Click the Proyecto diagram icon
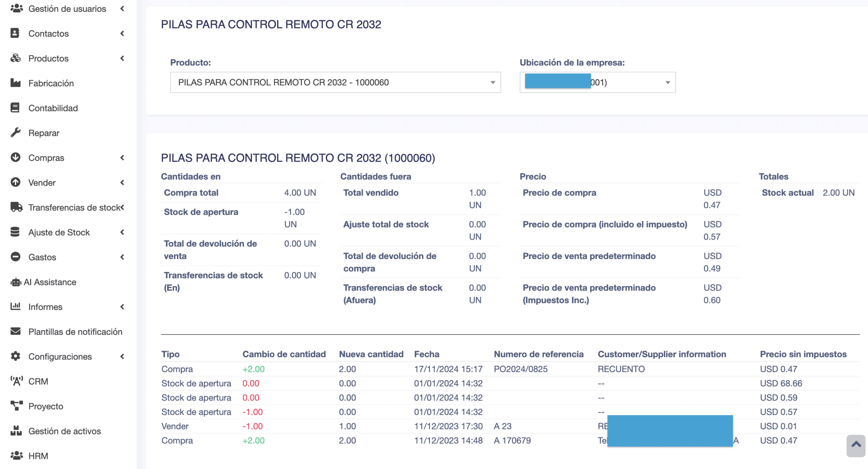Image resolution: width=868 pixels, height=469 pixels. click(16, 406)
